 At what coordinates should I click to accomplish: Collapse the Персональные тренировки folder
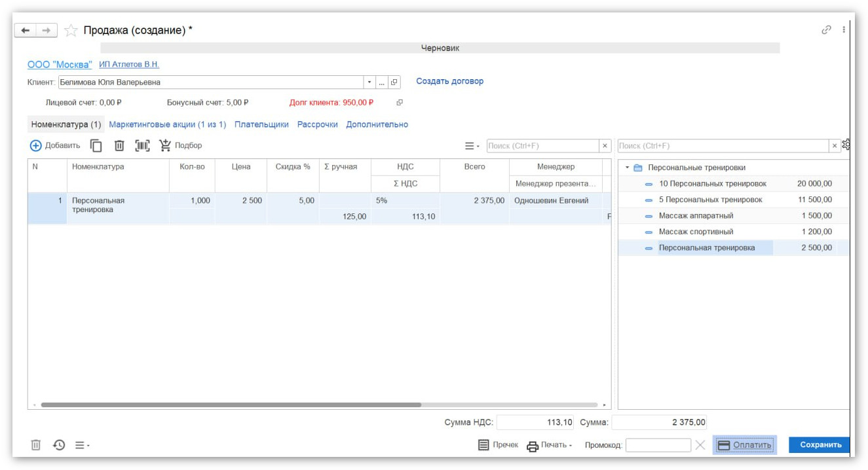(627, 168)
